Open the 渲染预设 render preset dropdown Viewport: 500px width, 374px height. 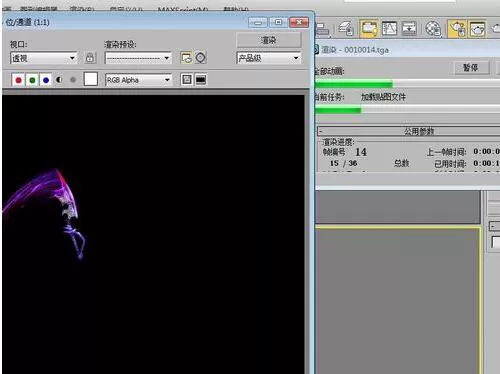[x=138, y=58]
